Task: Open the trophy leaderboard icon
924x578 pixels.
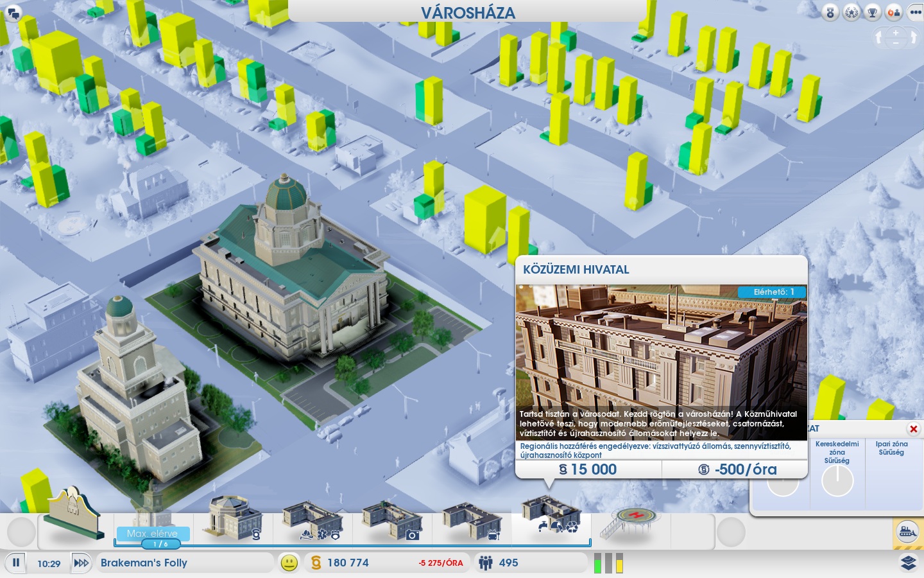Action: tap(872, 12)
